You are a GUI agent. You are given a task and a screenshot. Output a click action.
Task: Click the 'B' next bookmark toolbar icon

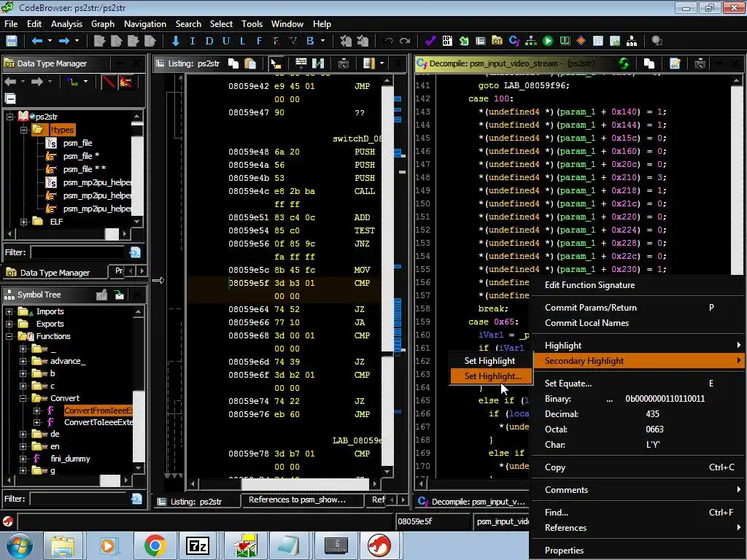pyautogui.click(x=310, y=41)
